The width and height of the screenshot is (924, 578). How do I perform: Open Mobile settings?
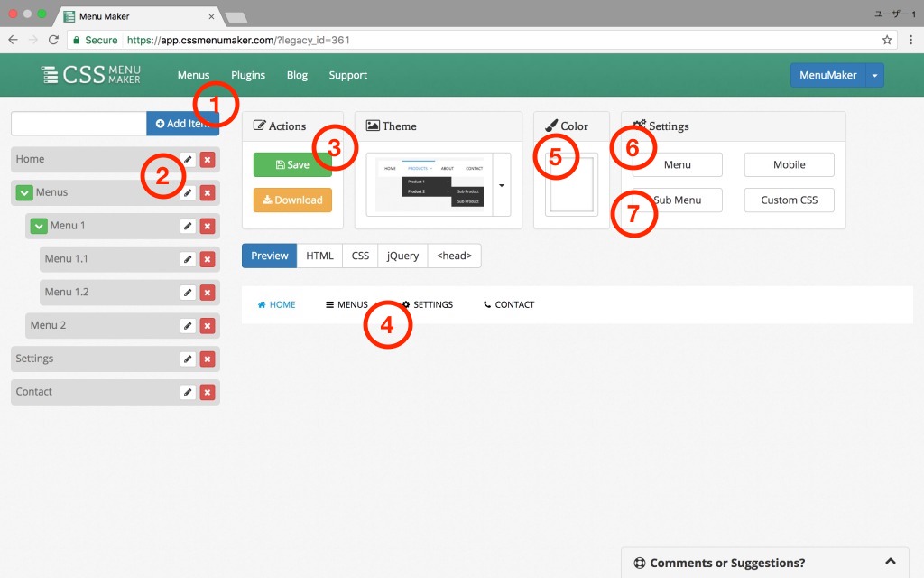[x=789, y=164]
